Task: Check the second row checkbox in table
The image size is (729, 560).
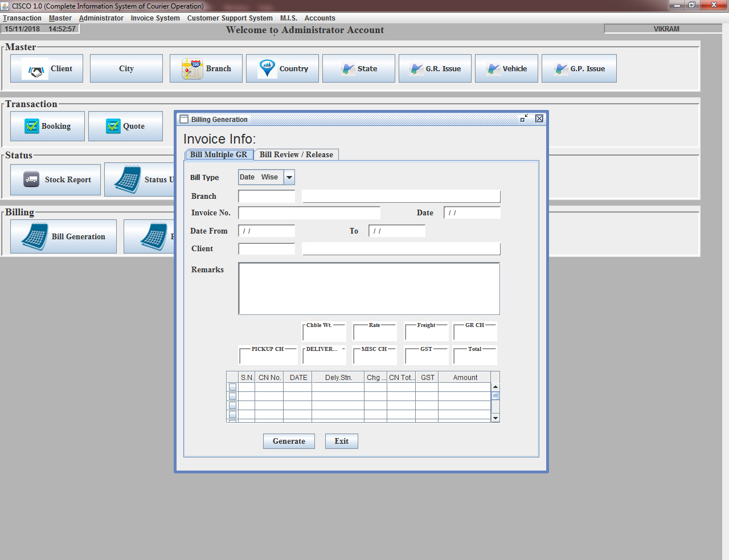Action: 232,397
